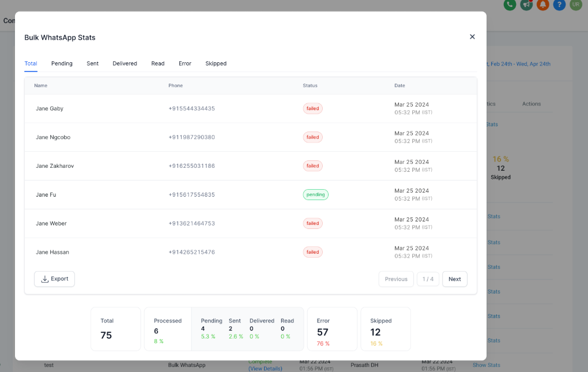Screen dimensions: 588x372
Task: Click the green phone call icon
Action: coord(510,5)
